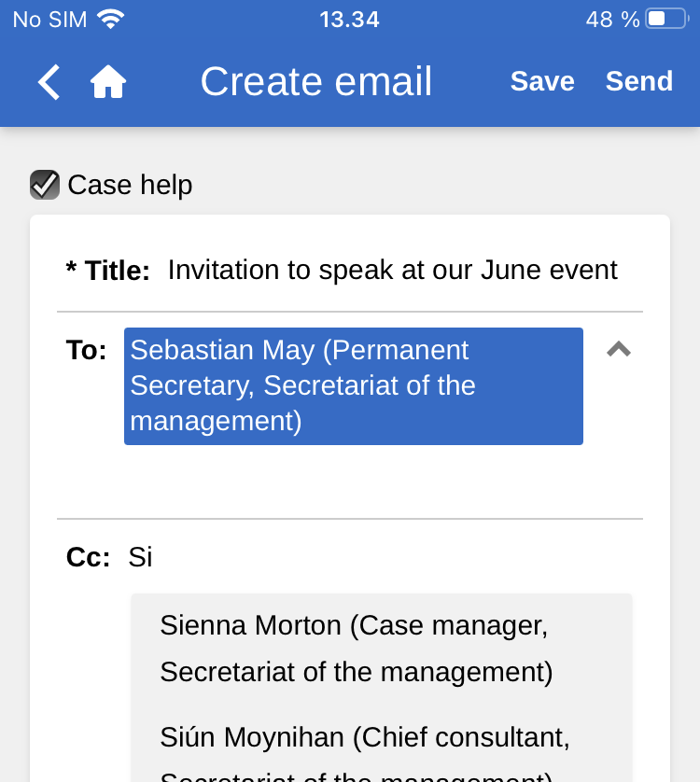Edit the Title field text
This screenshot has width=700, height=782.
pyautogui.click(x=392, y=271)
